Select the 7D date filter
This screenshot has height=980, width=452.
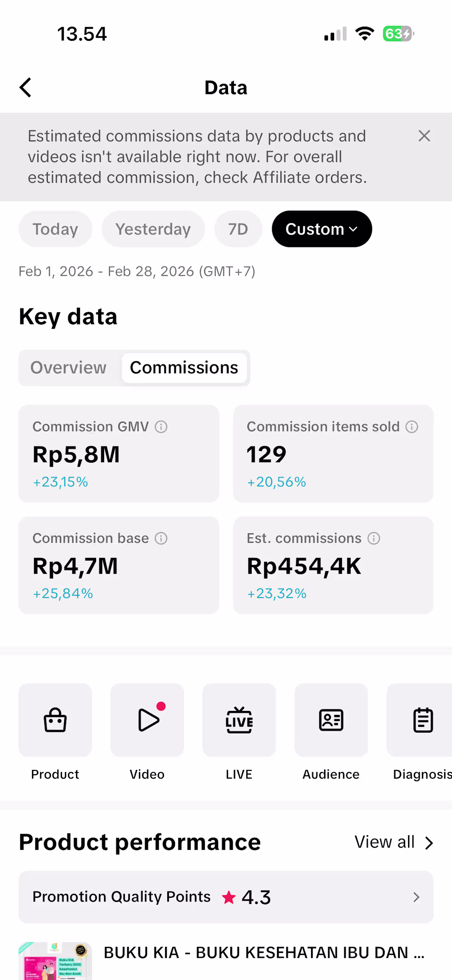(x=238, y=229)
